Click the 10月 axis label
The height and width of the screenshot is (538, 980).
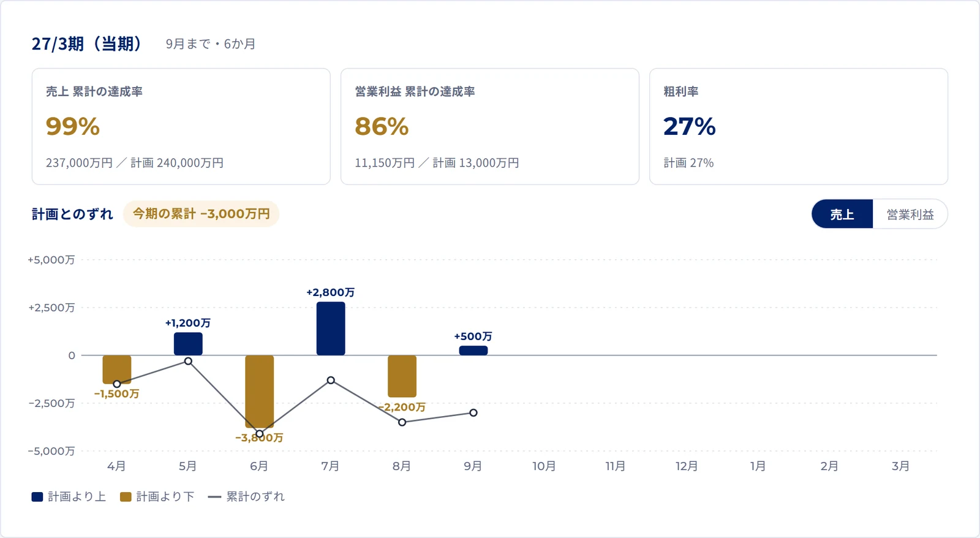tap(544, 466)
